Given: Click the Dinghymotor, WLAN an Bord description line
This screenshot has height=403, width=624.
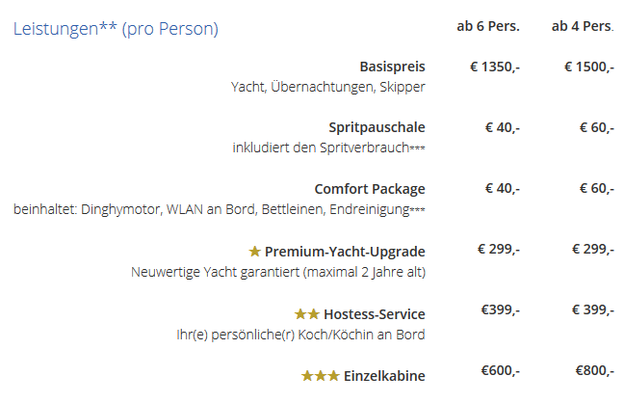Looking at the screenshot, I should click(x=219, y=209).
